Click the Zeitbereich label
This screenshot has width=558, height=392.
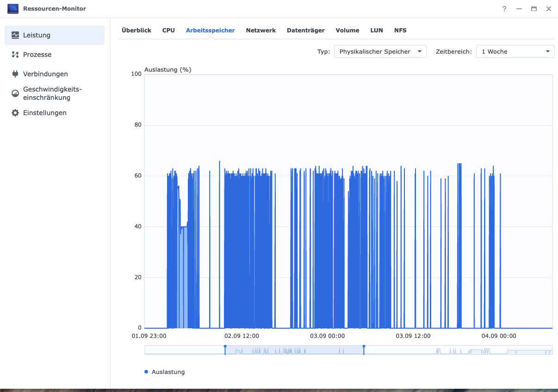click(x=454, y=51)
